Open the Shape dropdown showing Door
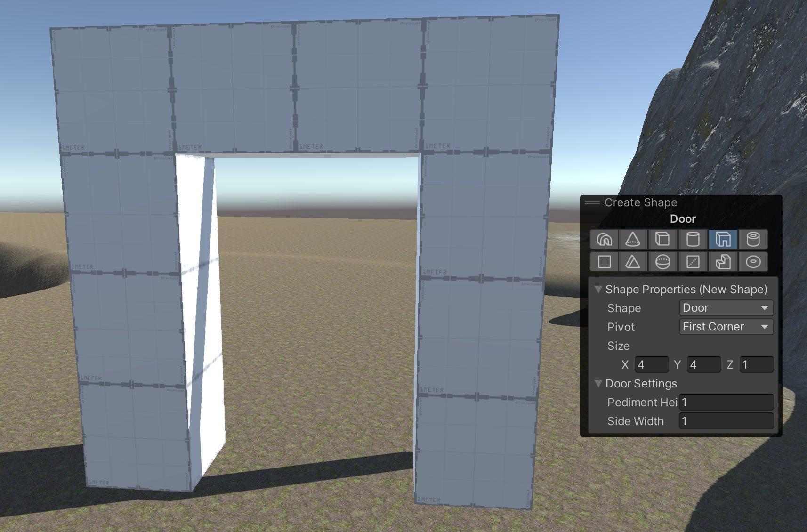807x532 pixels. [726, 308]
